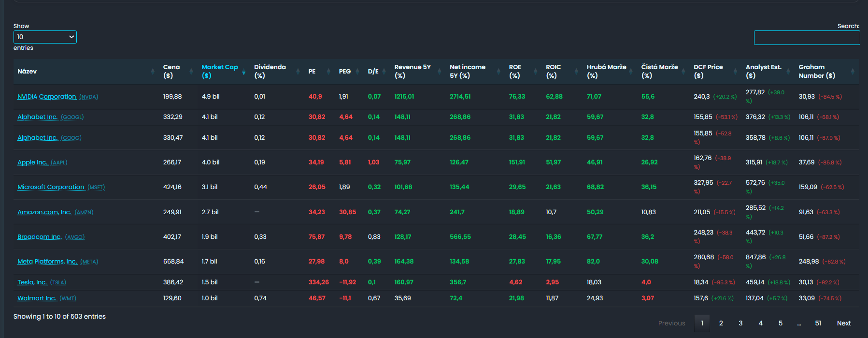Sort by DCF Price column
This screenshot has width=868, height=338.
pos(716,72)
